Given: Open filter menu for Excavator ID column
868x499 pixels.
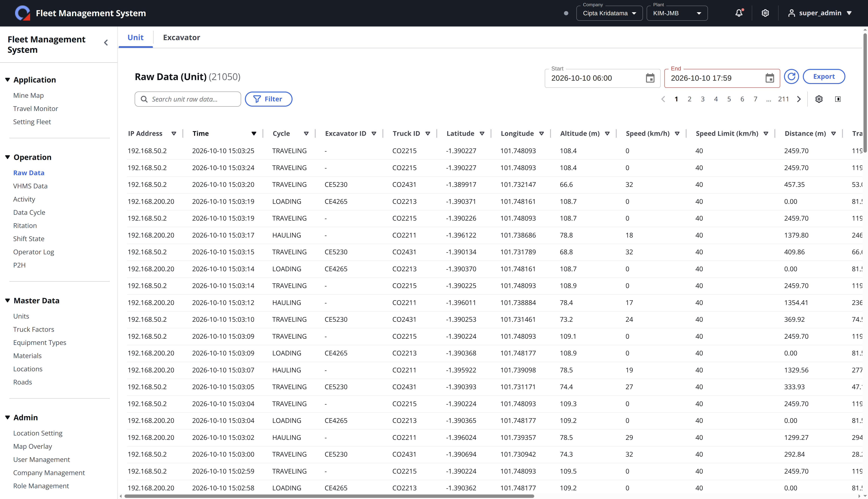Looking at the screenshot, I should (374, 134).
